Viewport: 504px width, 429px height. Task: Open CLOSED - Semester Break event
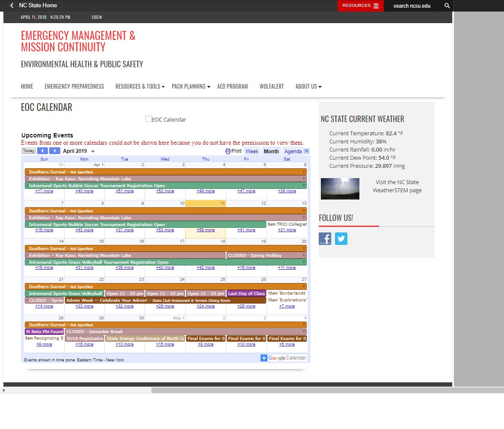point(186,331)
